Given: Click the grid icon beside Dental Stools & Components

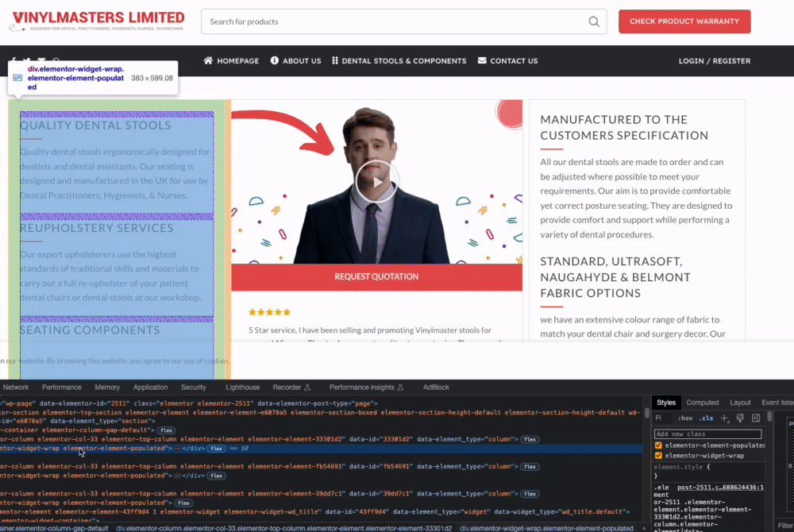Looking at the screenshot, I should click(335, 60).
